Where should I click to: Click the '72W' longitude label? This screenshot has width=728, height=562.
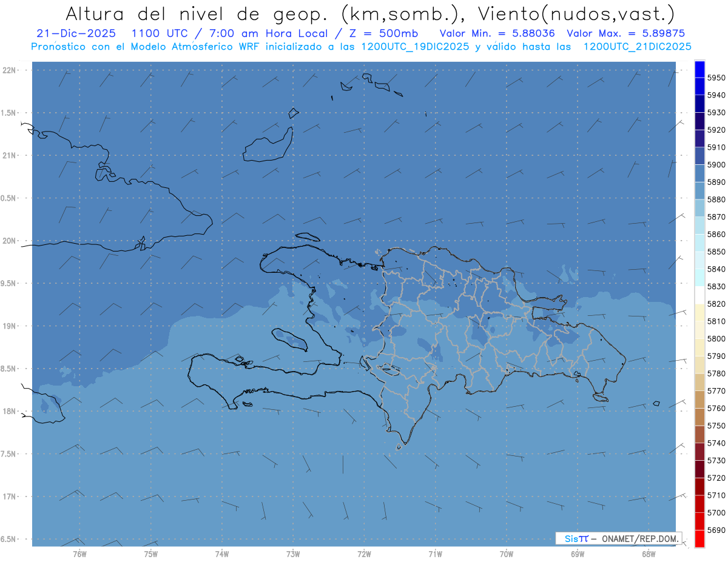365,554
